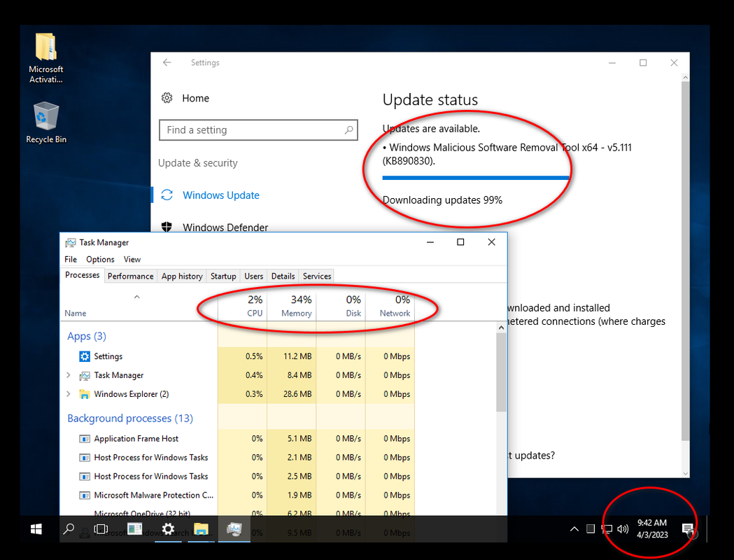The image size is (734, 560).
Task: Select the Settings process row name
Action: click(x=108, y=356)
